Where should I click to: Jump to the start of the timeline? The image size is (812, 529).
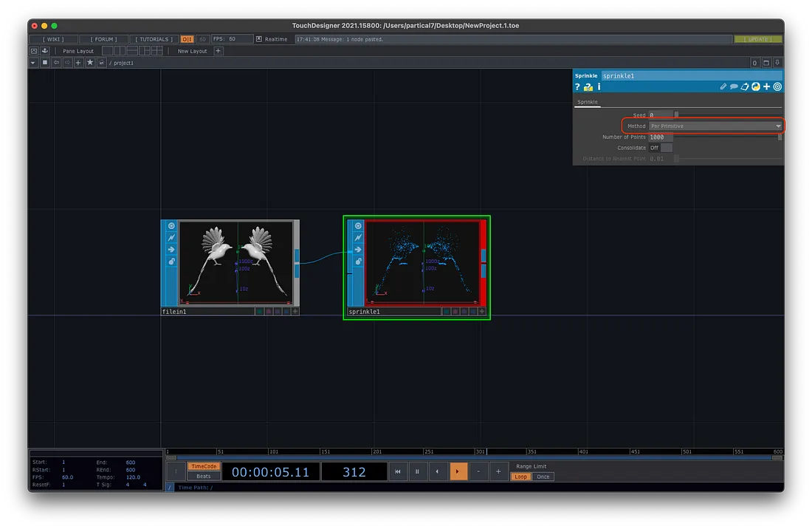click(x=398, y=471)
